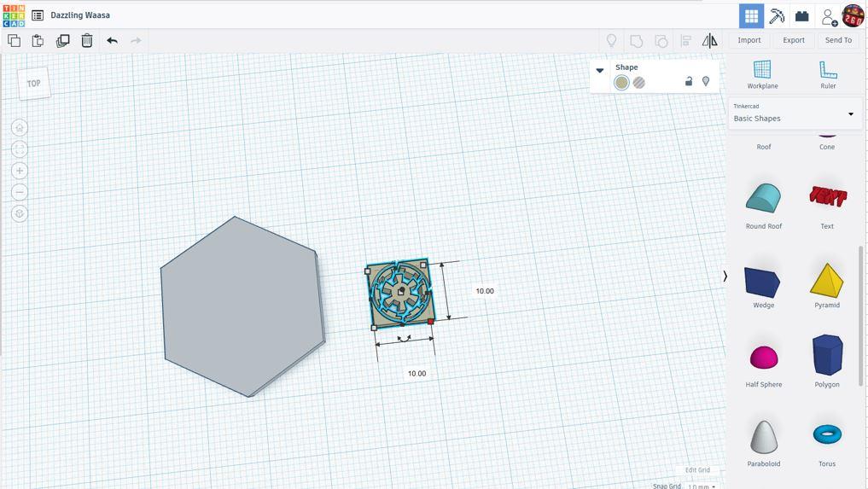This screenshot has height=489, width=868.
Task: Open the Snap Grid dropdown
Action: point(702,486)
